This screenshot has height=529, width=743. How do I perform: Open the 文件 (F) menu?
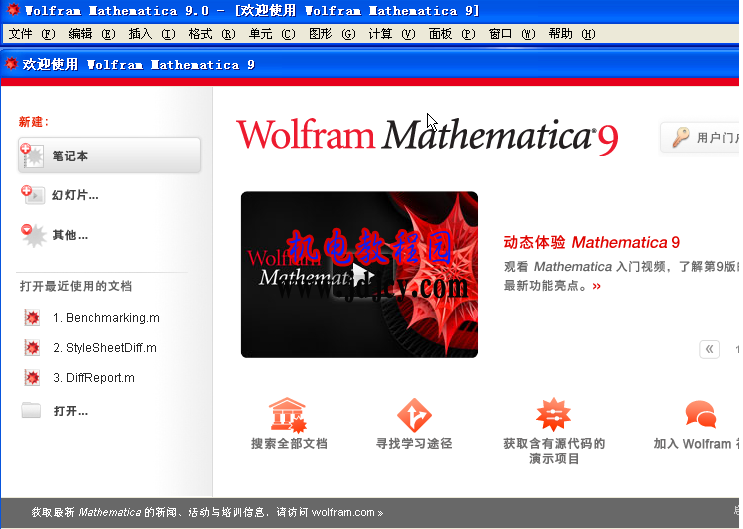[x=32, y=34]
